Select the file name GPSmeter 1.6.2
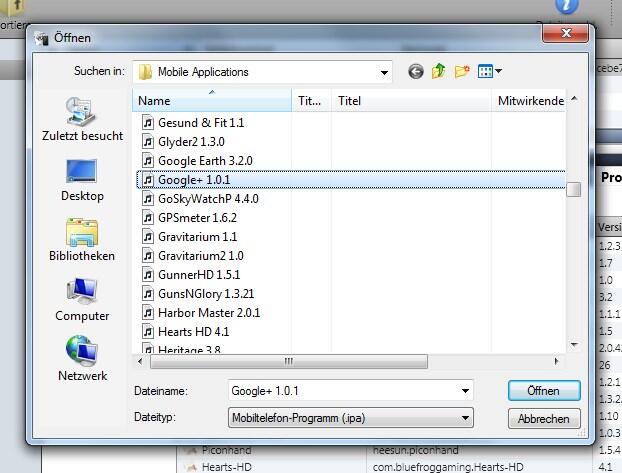 [197, 217]
